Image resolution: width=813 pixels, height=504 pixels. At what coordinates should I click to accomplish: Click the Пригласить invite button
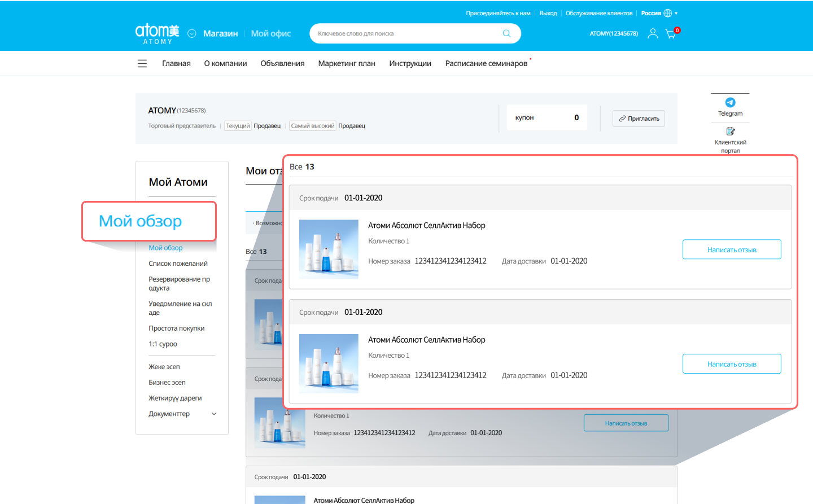639,119
